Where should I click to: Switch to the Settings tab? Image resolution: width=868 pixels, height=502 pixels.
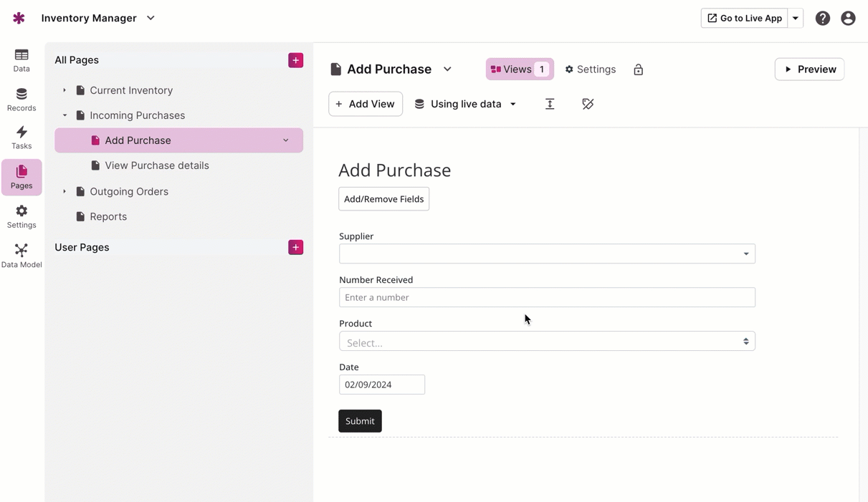point(591,69)
